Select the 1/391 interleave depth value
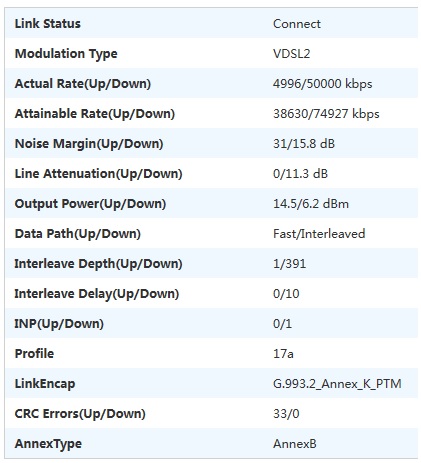The image size is (421, 463). (x=289, y=264)
